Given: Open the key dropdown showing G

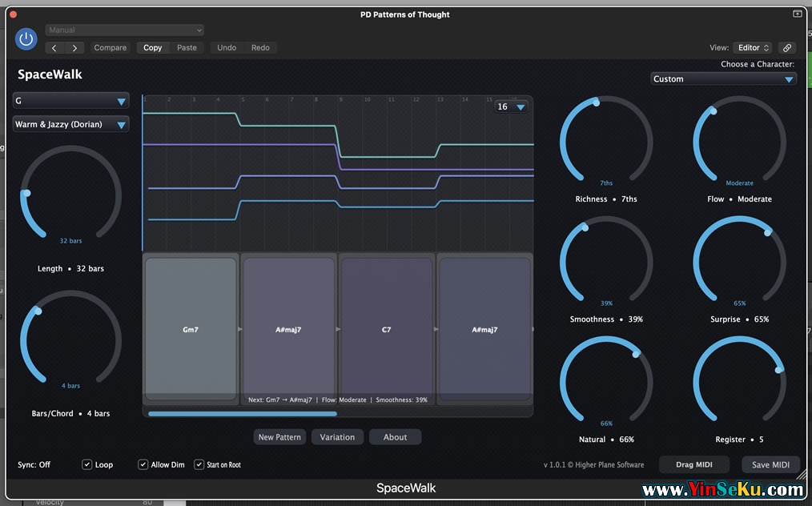Looking at the screenshot, I should pyautogui.click(x=70, y=101).
